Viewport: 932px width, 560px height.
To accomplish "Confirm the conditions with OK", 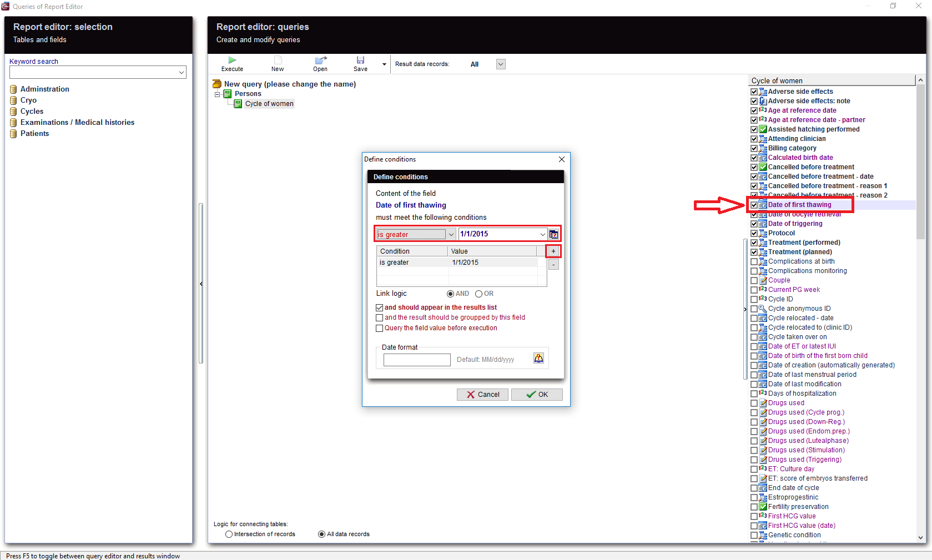I will point(537,395).
